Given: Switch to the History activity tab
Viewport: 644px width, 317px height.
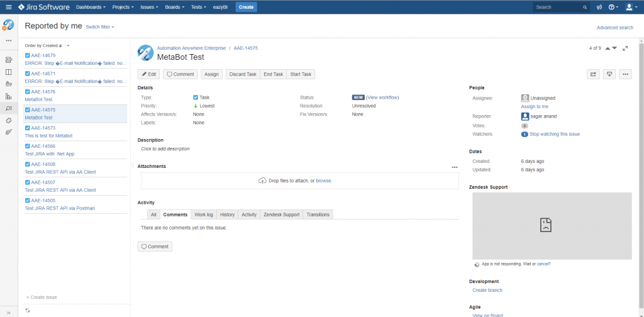Looking at the screenshot, I should coord(227,214).
